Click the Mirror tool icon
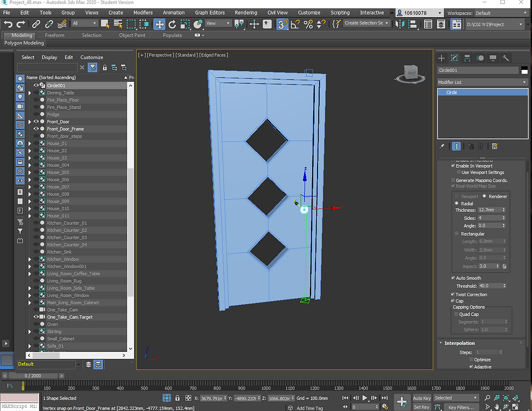 tap(400, 24)
